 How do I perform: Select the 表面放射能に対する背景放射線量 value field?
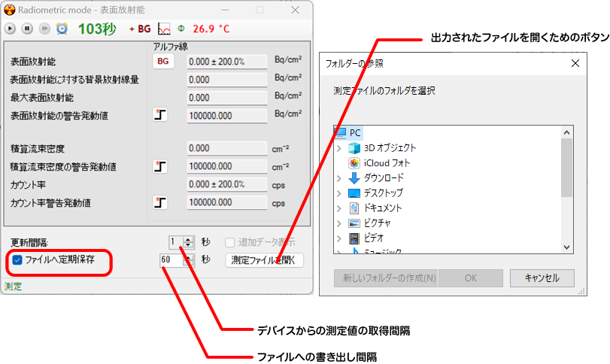(x=227, y=80)
